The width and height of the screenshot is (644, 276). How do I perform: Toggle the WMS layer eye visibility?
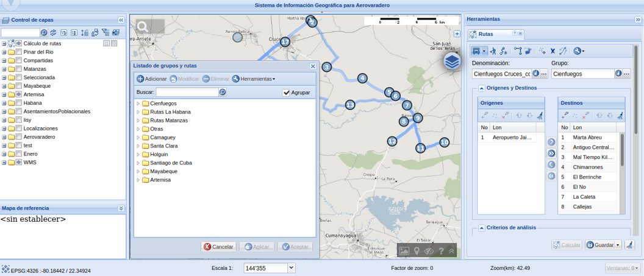coord(18,163)
